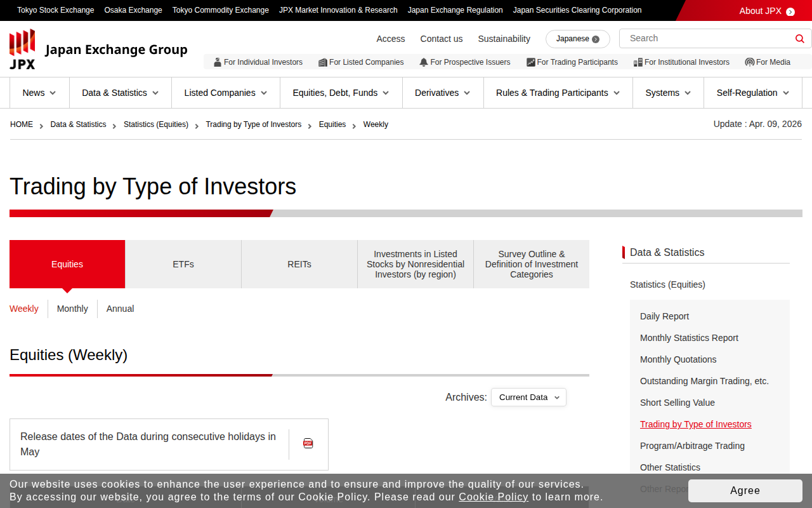Click the About JPX arrow icon
Screen dimensions: 812x508
pyautogui.click(x=790, y=11)
